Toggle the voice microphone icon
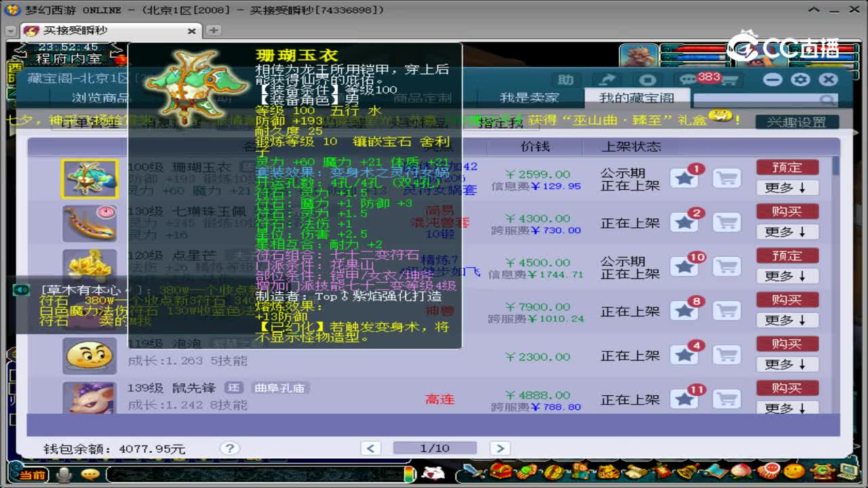This screenshot has height=488, width=868. [64, 474]
